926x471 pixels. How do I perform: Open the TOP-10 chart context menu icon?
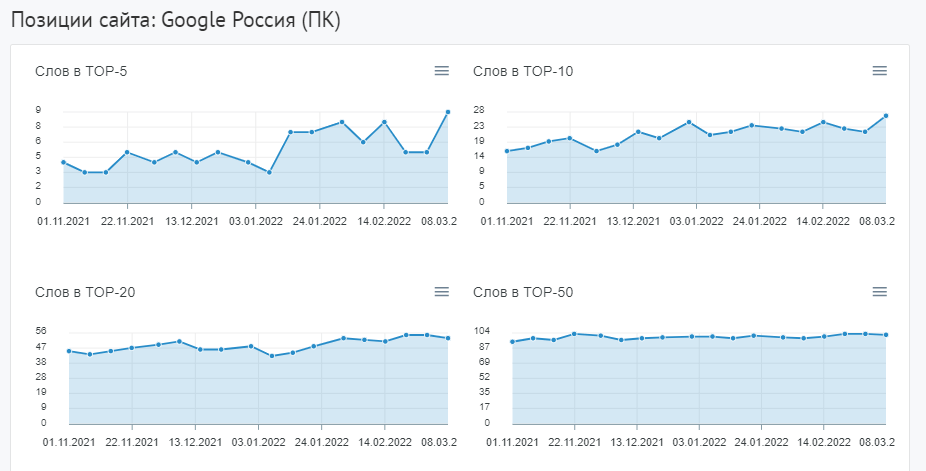coord(880,70)
